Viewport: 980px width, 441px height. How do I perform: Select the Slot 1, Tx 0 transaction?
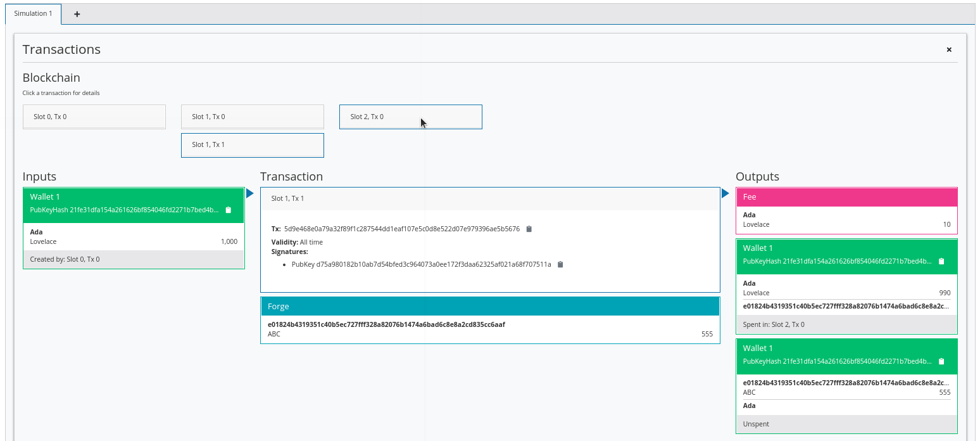[x=252, y=117]
